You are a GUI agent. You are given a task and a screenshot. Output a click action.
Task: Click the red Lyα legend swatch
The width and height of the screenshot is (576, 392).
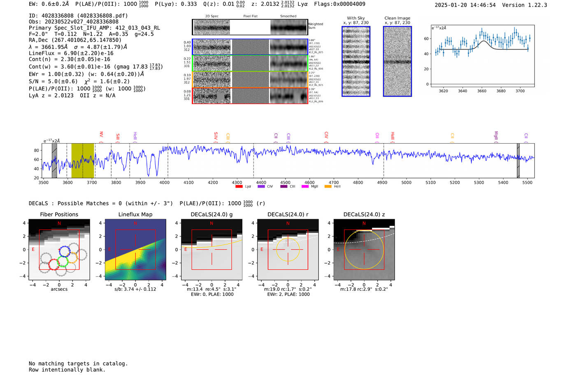pyautogui.click(x=239, y=186)
